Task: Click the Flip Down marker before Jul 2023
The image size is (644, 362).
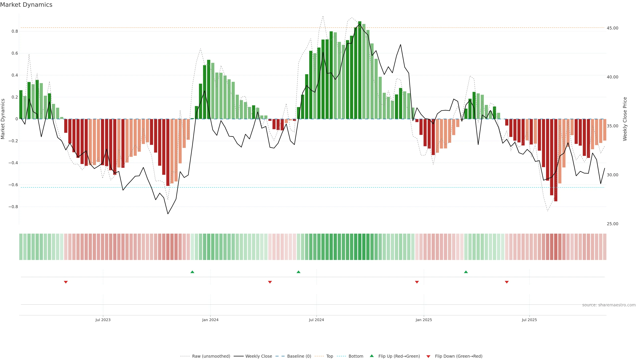Action: click(x=66, y=282)
